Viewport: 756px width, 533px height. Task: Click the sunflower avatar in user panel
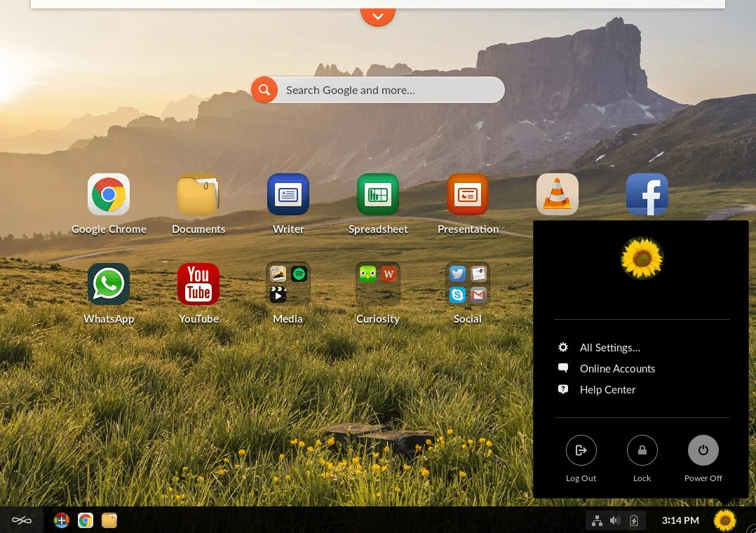coord(642,258)
